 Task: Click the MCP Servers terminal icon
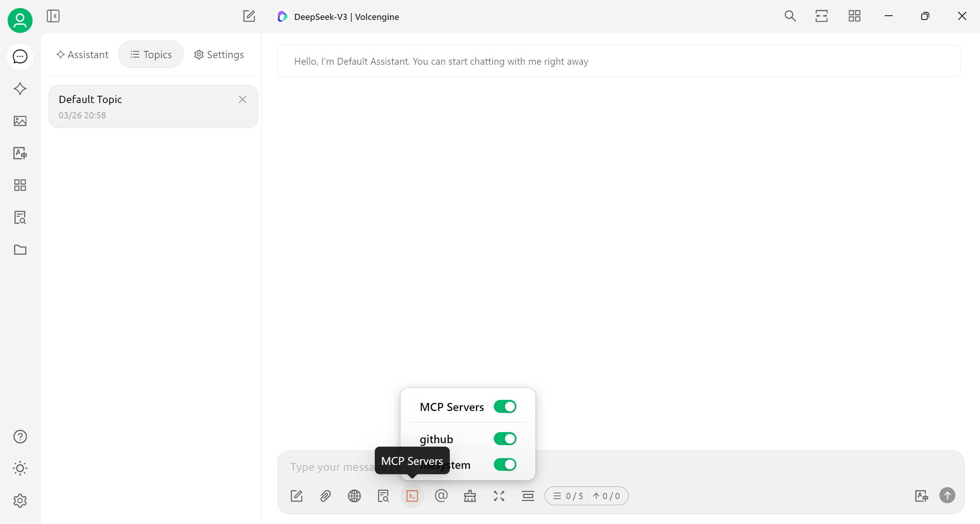point(412,496)
